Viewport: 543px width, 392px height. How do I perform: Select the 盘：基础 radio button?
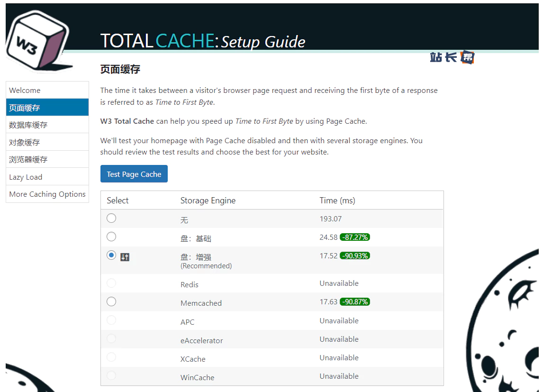[111, 237]
